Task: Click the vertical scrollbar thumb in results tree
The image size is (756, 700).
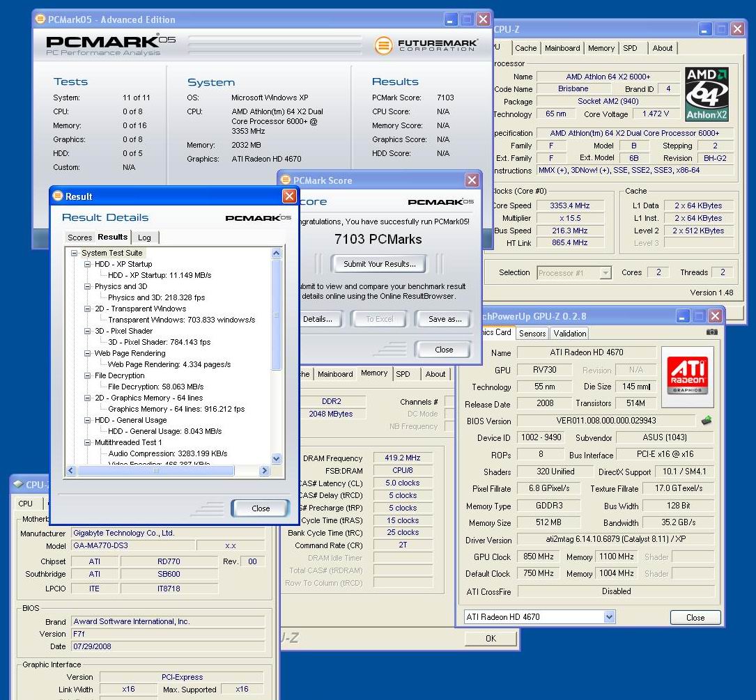Action: coord(276,314)
